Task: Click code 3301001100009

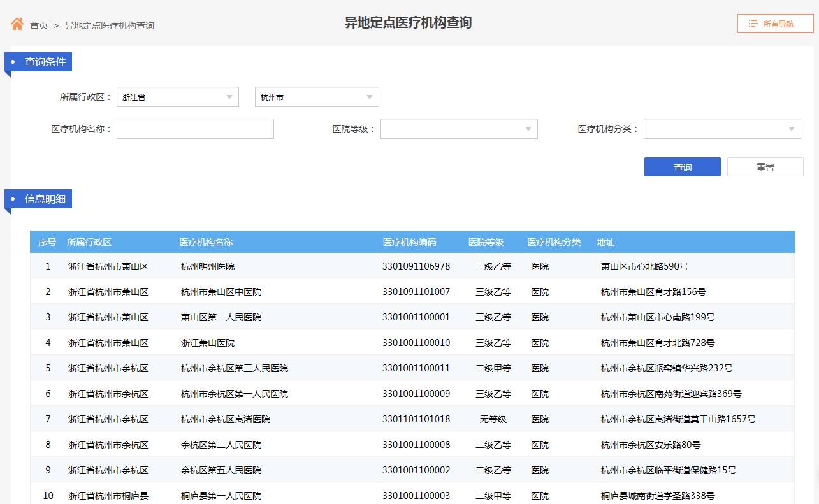Action: click(416, 394)
